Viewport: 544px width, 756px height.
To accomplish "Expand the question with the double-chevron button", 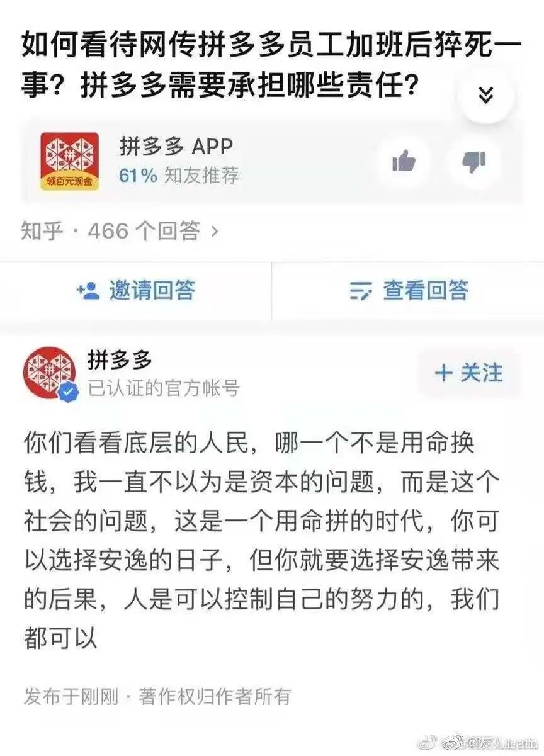I will coord(485,94).
